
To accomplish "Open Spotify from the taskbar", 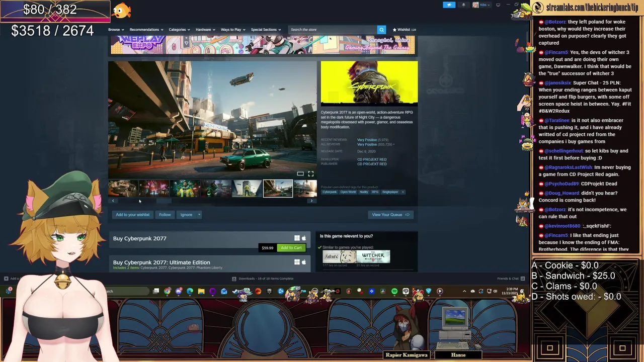I will click(x=394, y=291).
